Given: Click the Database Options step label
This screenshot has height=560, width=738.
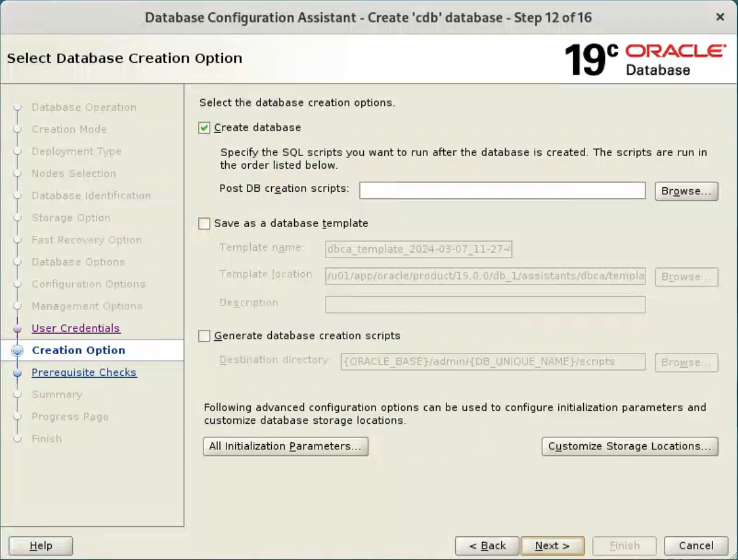Looking at the screenshot, I should pos(78,261).
